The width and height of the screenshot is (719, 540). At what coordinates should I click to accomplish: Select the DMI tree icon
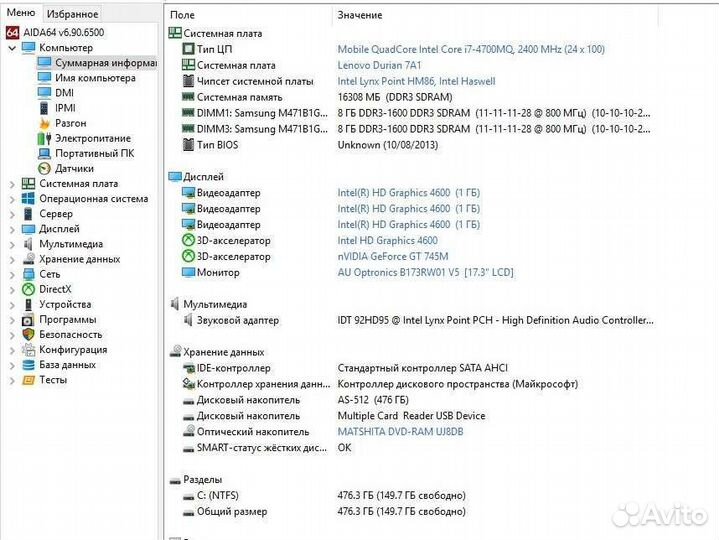tap(44, 93)
